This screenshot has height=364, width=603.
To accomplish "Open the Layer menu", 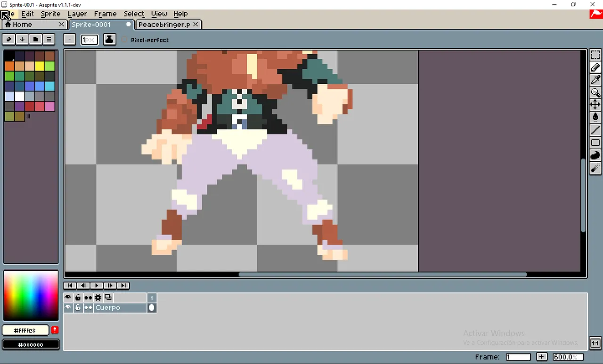I will pos(77,14).
